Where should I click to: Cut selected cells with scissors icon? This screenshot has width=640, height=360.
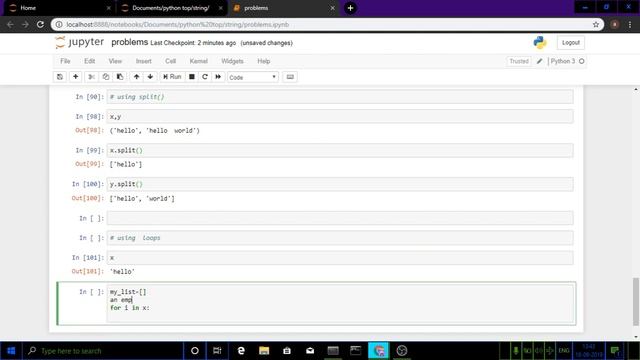91,77
